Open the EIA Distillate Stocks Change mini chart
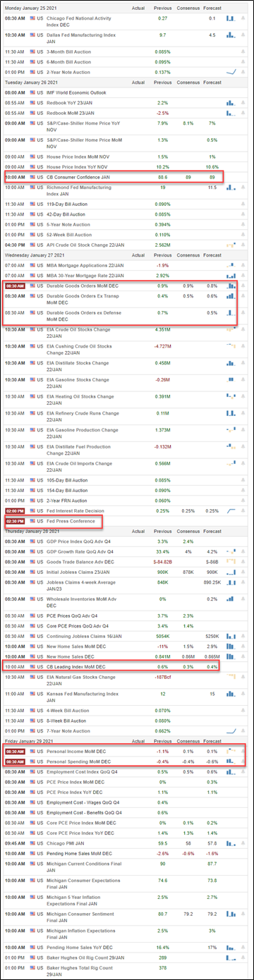This screenshot has height=980, width=254. pos(231,364)
